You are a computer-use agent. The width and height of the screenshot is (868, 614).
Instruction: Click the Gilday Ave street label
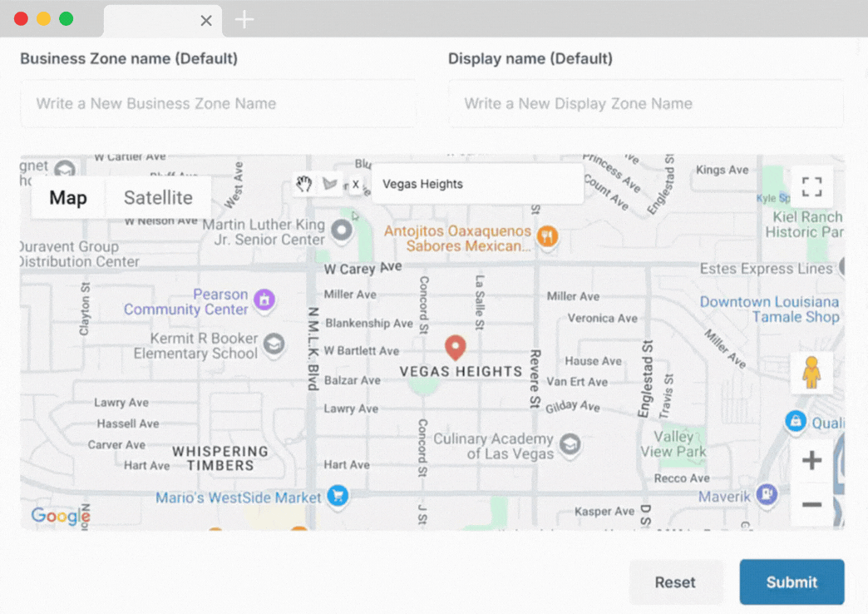(572, 406)
